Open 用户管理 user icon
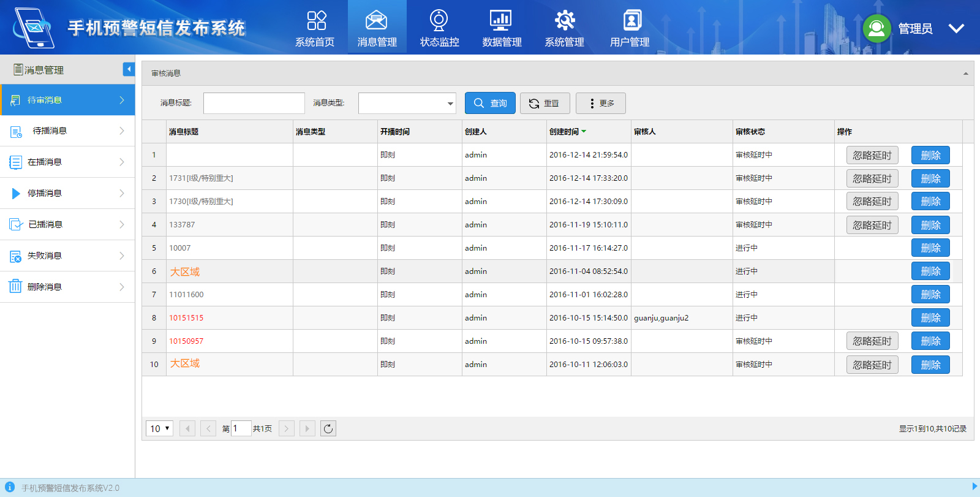Viewport: 980px width, 497px height. pyautogui.click(x=631, y=20)
